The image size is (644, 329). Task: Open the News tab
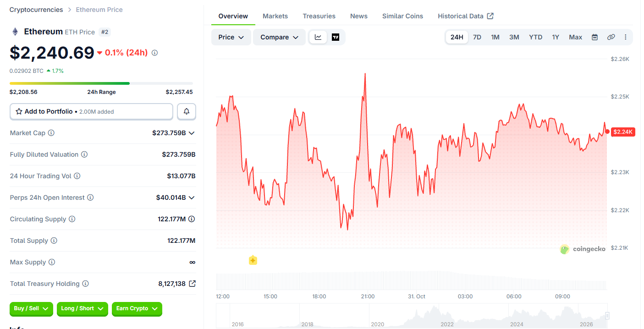pos(359,16)
